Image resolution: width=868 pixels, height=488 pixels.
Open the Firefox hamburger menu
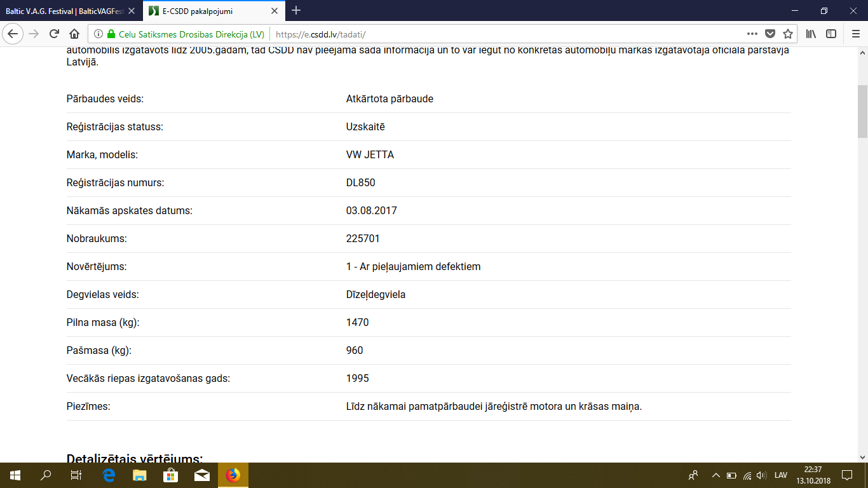855,34
